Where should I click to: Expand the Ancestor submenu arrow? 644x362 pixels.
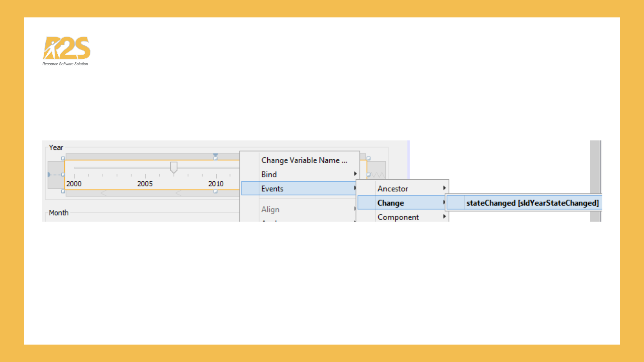click(x=444, y=188)
